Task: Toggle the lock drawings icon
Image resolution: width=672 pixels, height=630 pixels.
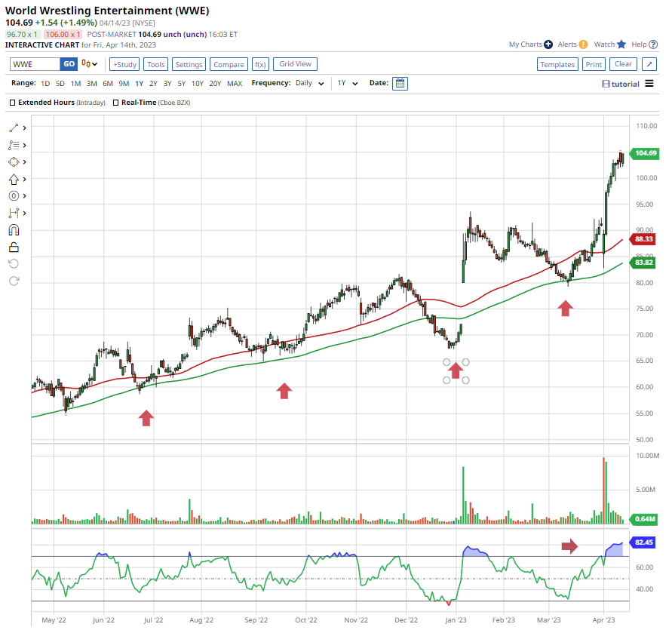Action: point(14,247)
